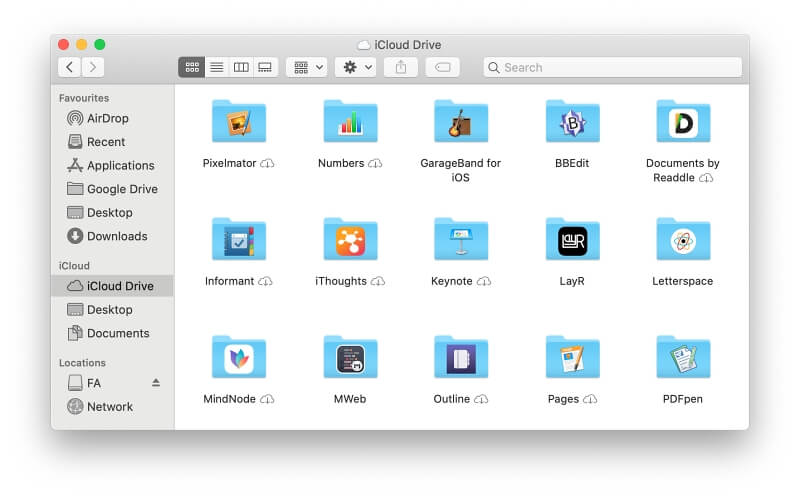Open the Letterspace folder

click(x=683, y=239)
